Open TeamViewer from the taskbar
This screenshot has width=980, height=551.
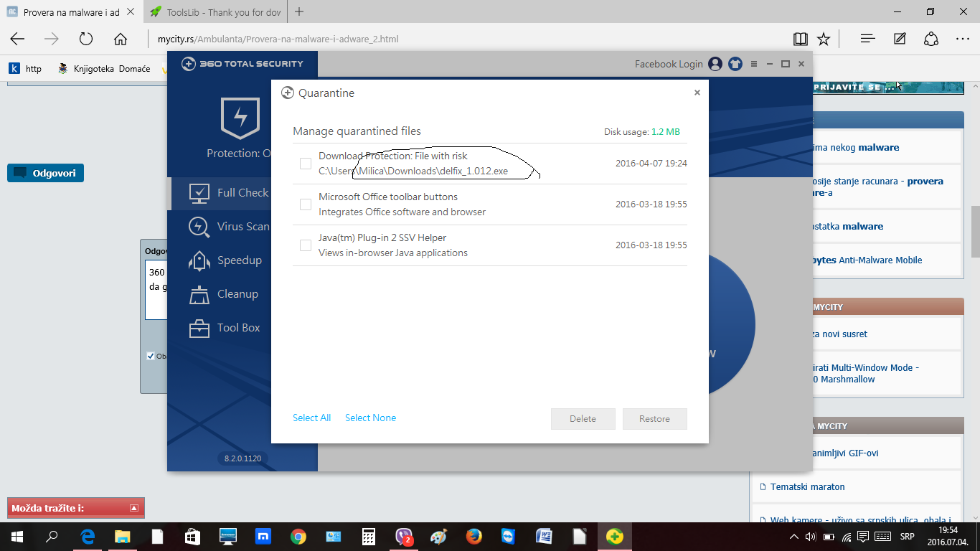pos(509,537)
